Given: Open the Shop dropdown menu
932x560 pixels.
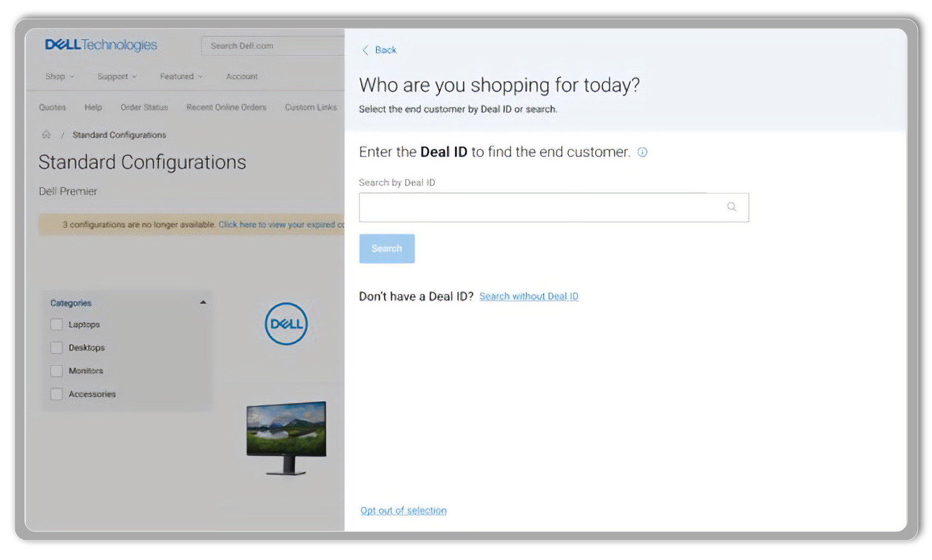Looking at the screenshot, I should tap(59, 76).
